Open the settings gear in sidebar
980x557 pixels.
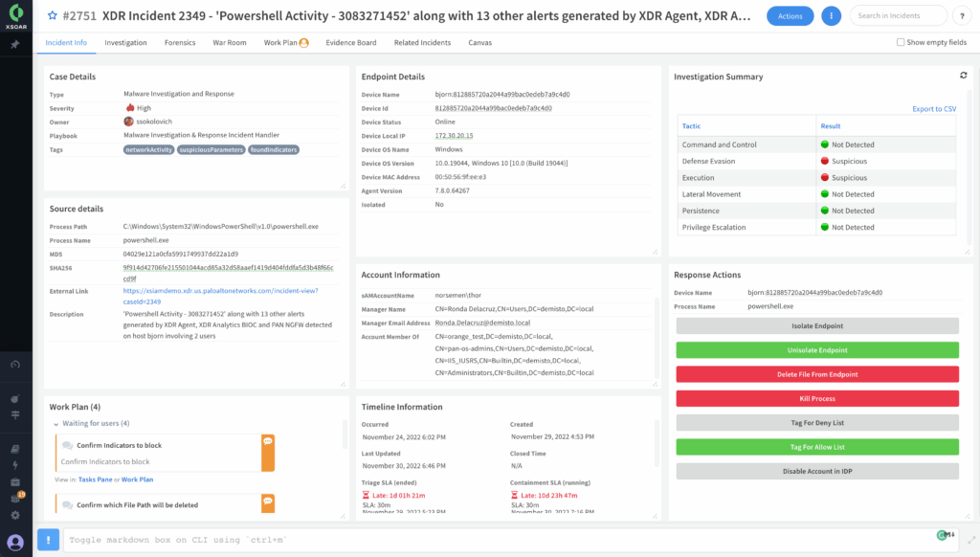tap(15, 515)
